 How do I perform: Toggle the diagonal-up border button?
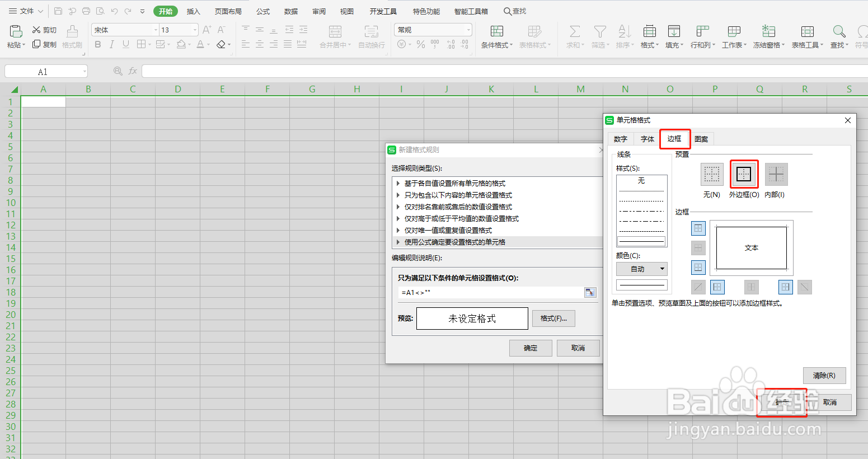coord(698,287)
